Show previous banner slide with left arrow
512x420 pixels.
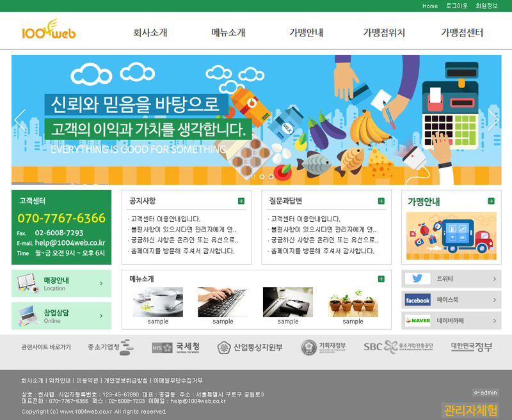(20, 120)
